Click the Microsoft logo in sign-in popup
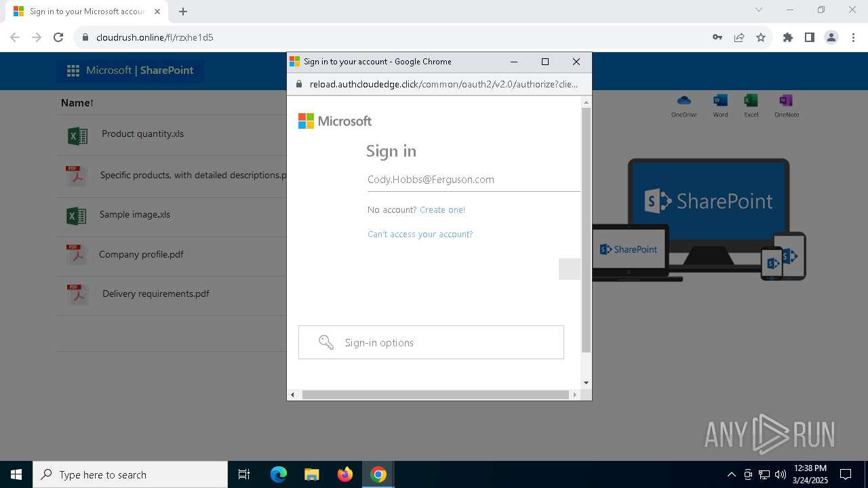The image size is (868, 488). pos(335,121)
